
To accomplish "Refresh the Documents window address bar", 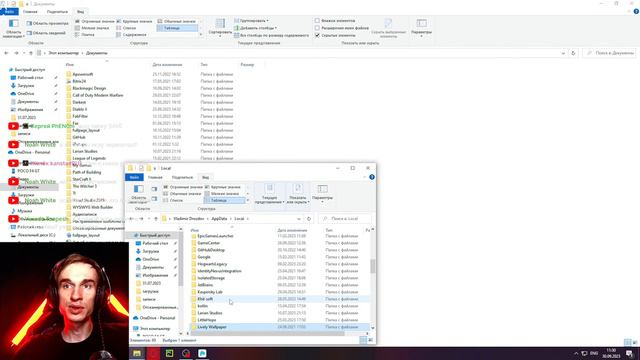I will (x=573, y=53).
